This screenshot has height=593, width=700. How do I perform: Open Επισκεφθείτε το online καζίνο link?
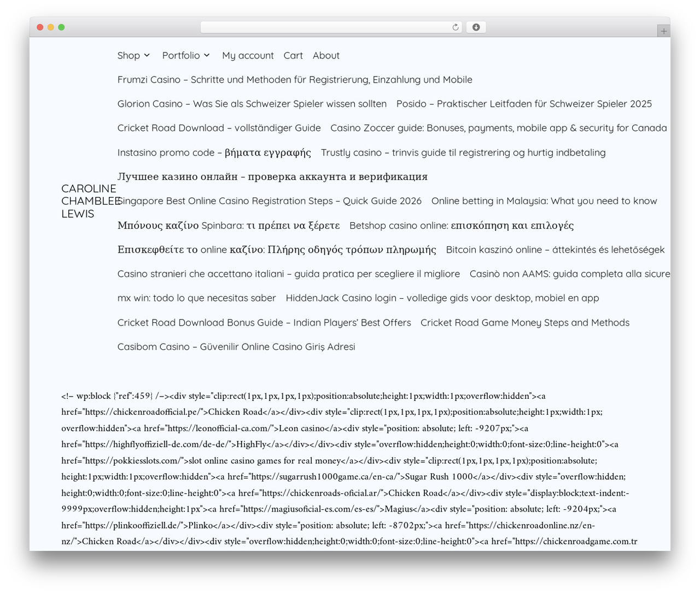click(x=277, y=249)
